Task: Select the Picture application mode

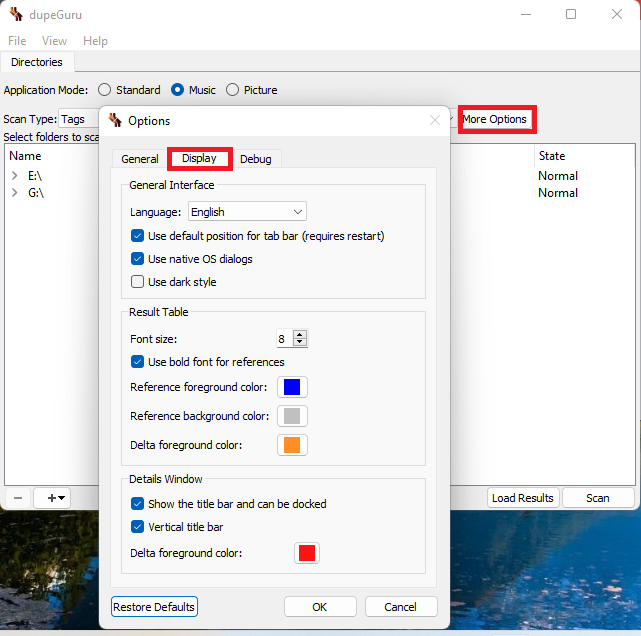Action: pos(233,90)
